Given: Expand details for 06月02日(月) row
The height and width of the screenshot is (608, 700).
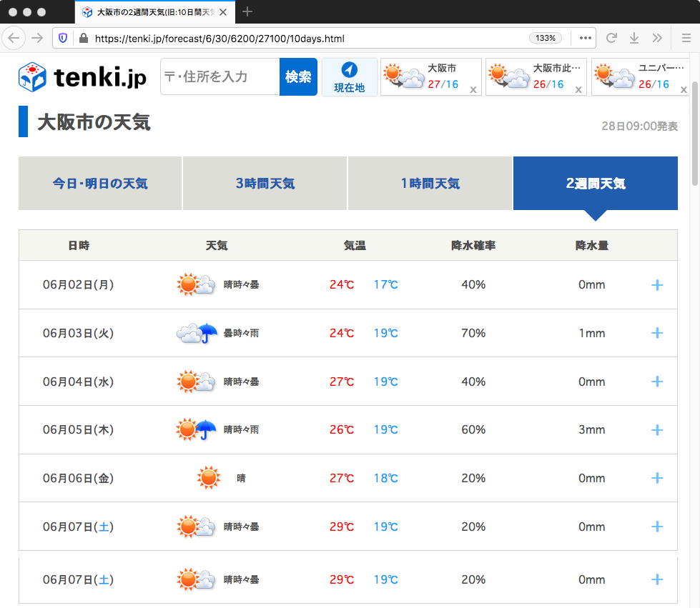Looking at the screenshot, I should 657,285.
